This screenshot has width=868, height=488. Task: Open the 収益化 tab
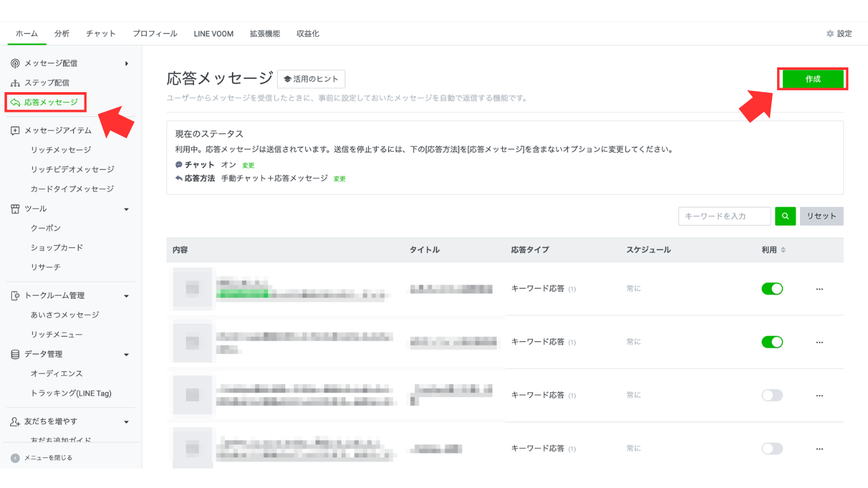click(x=308, y=34)
